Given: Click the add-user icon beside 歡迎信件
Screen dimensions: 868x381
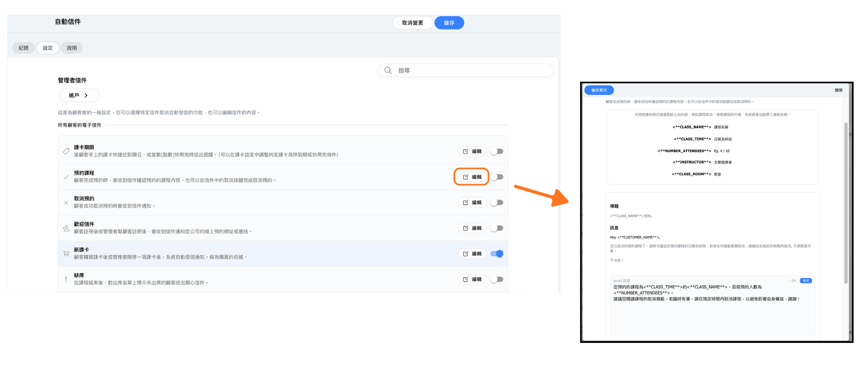Looking at the screenshot, I should tap(66, 228).
